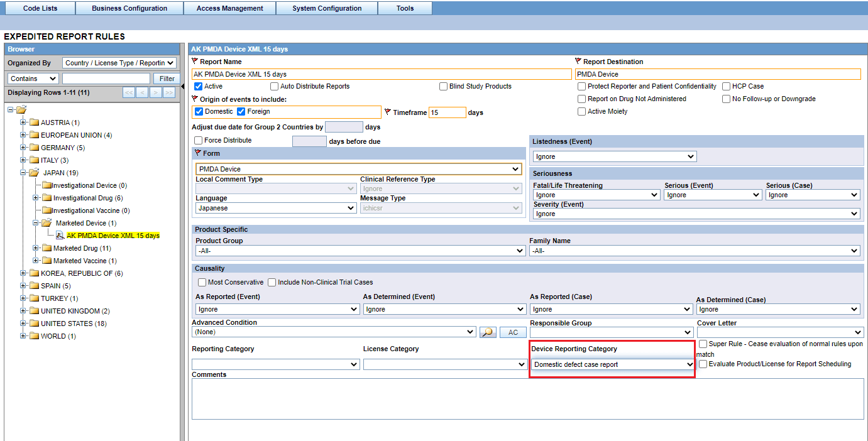This screenshot has height=441, width=868.
Task: Expand the EUROPEAN UNION tree node
Action: pyautogui.click(x=23, y=135)
